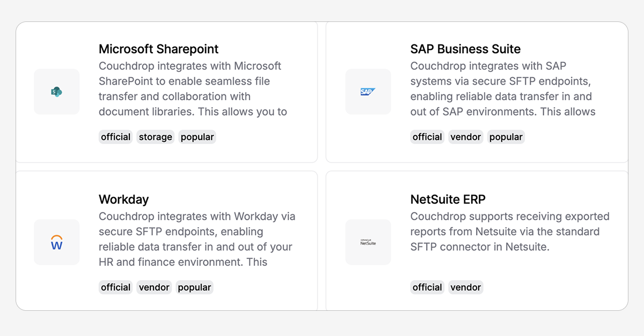Open the SAP Business Suite title
This screenshot has height=336, width=644.
tap(465, 49)
